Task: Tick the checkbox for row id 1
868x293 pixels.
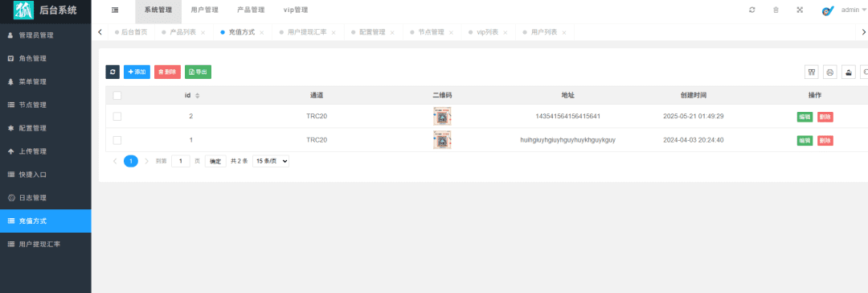Action: [x=117, y=140]
